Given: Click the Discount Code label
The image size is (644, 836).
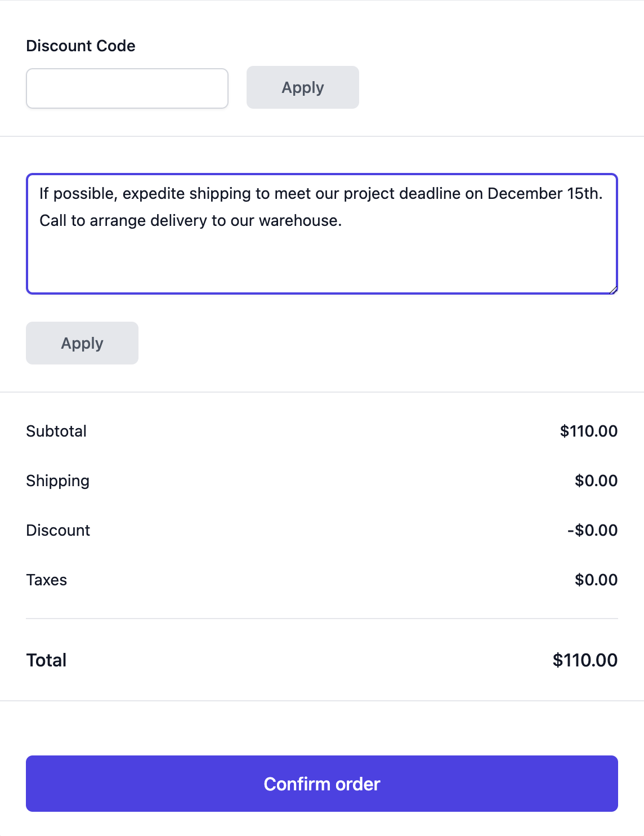Looking at the screenshot, I should [80, 46].
